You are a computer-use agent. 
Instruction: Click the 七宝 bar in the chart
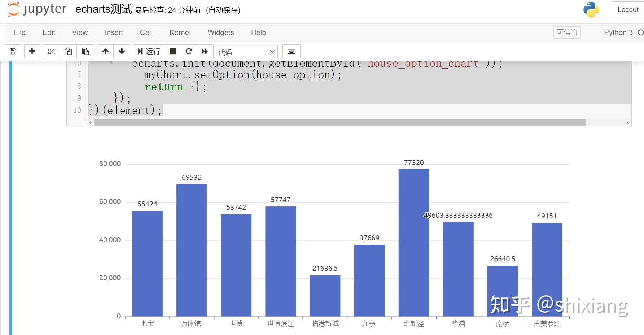(147, 264)
